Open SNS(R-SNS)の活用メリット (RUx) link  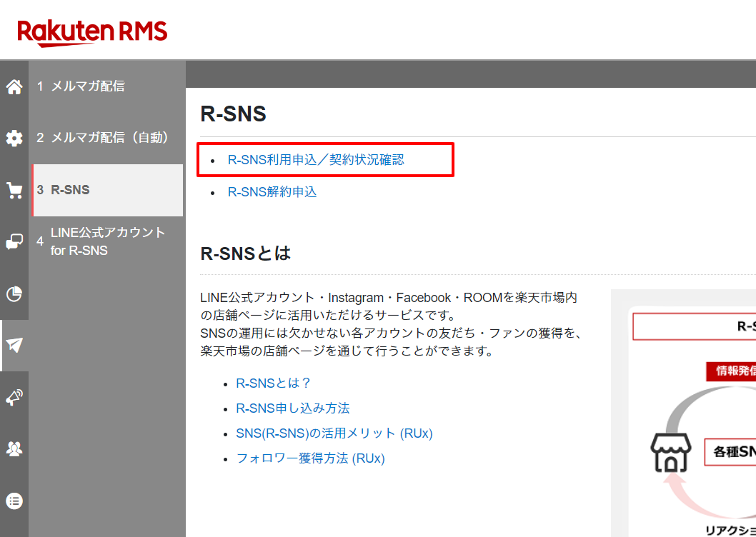(x=334, y=433)
